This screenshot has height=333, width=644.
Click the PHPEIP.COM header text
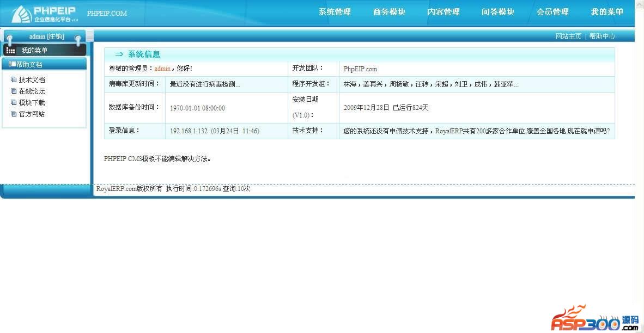tap(107, 13)
